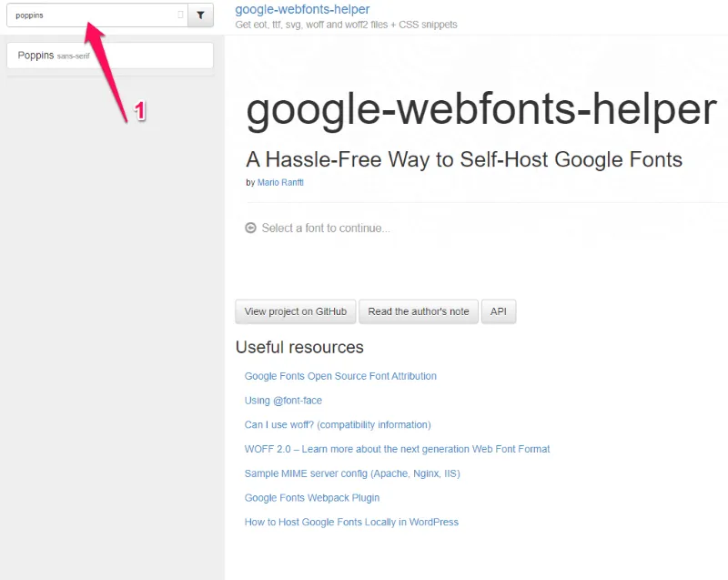The height and width of the screenshot is (580, 728).
Task: Open the google-webfonts-helper header link
Action: [303, 9]
